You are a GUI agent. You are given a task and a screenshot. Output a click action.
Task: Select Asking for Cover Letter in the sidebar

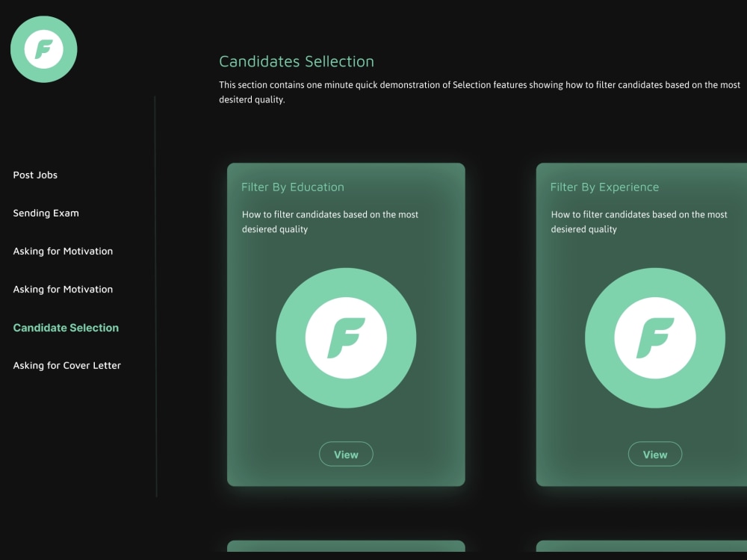66,365
